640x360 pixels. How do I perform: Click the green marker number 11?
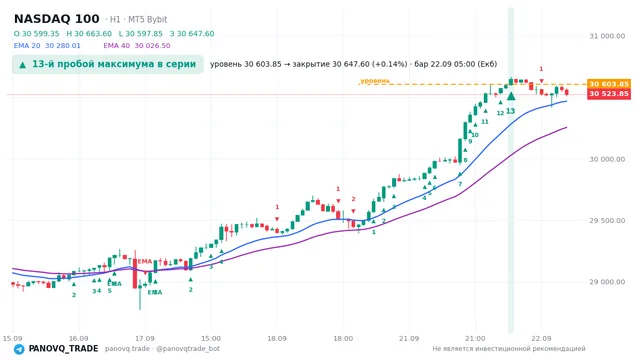click(485, 122)
